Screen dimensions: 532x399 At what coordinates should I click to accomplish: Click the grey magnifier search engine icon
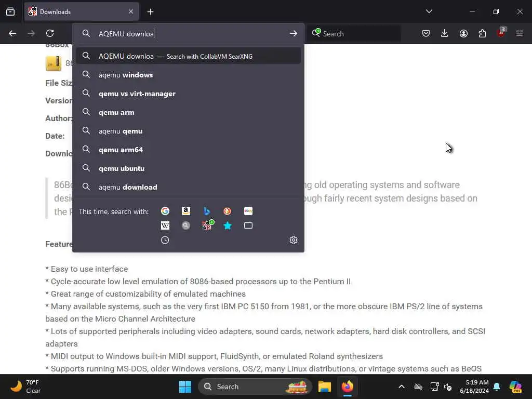click(x=185, y=225)
